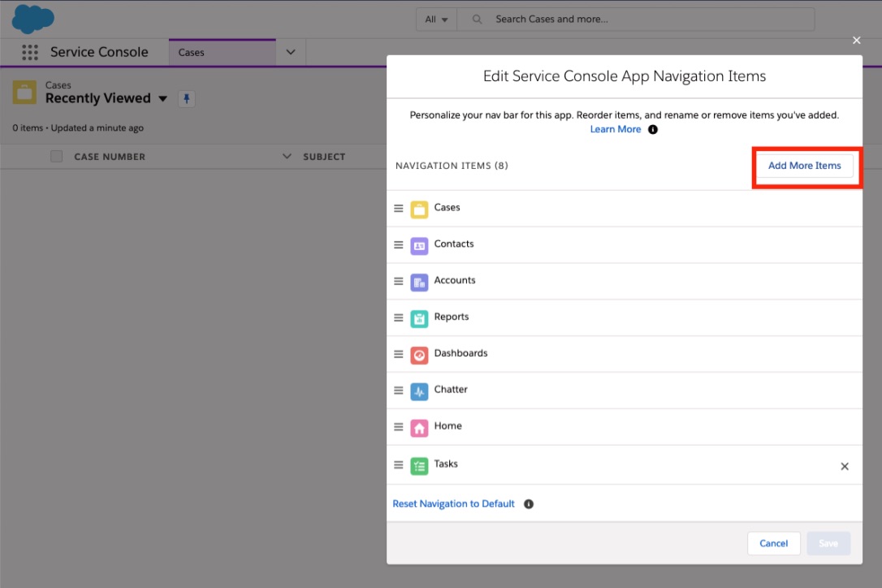Click the teal Reports icon

coord(419,319)
